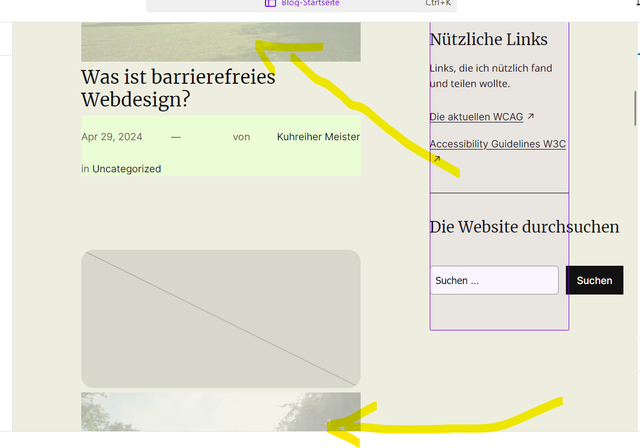Open the Blog-Startseite template selector
Screen dimensions: 640x448
[301, 5]
